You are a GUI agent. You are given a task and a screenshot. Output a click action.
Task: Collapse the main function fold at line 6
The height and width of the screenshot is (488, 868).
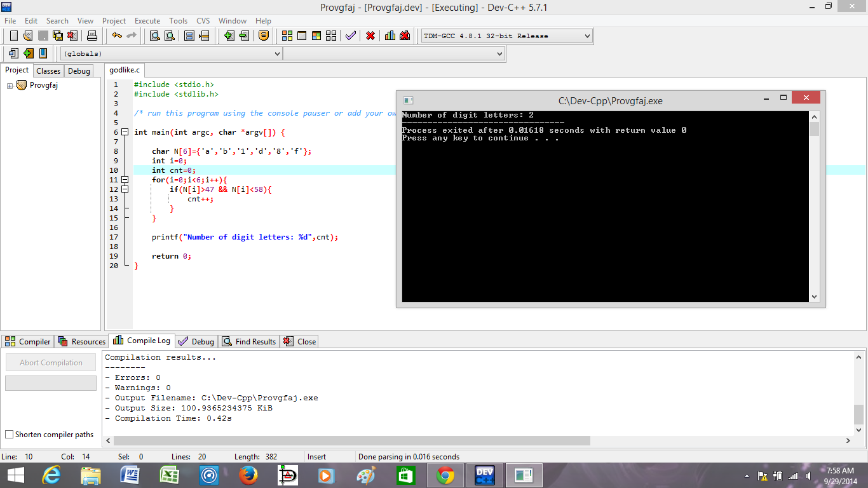(125, 132)
